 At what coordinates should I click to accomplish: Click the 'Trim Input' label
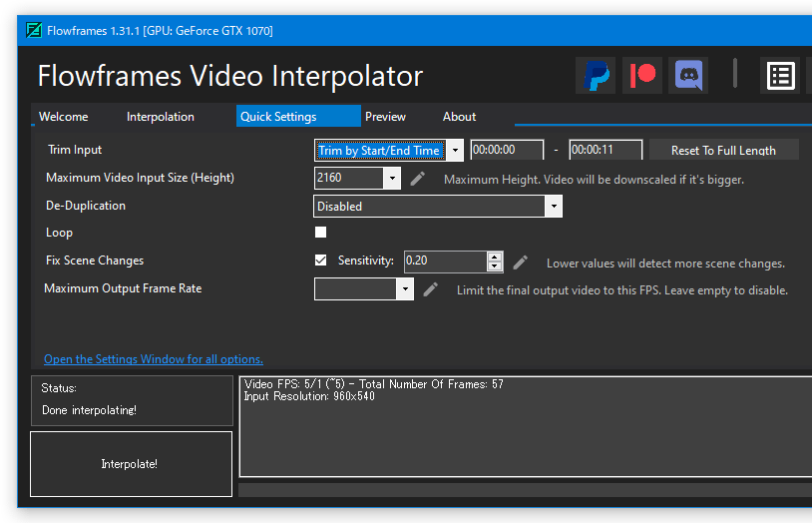[75, 150]
